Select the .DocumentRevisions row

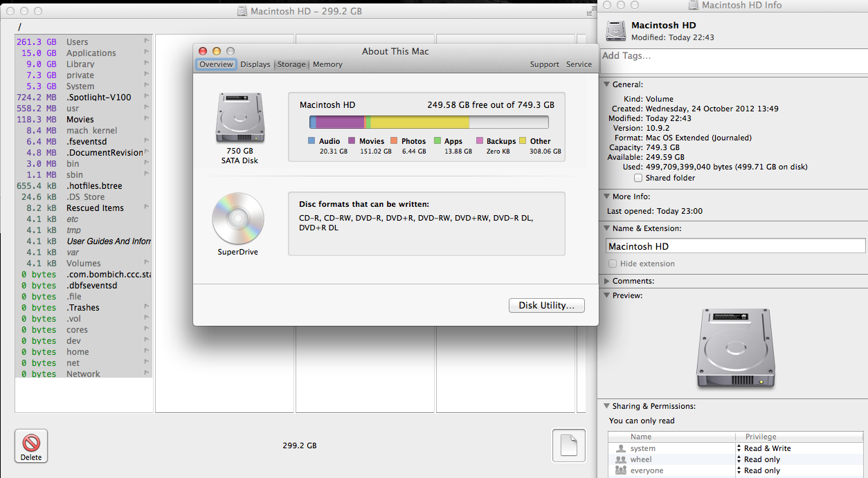coord(84,152)
